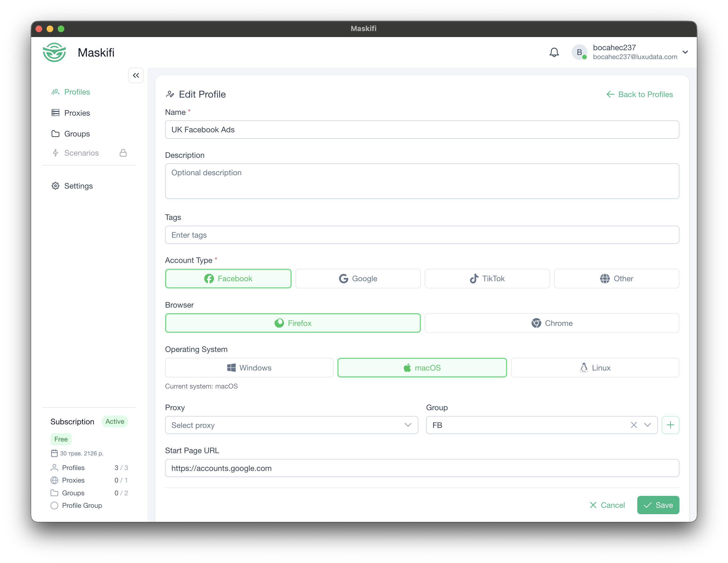Choose Firefox as the browser
The height and width of the screenshot is (563, 728).
click(293, 323)
